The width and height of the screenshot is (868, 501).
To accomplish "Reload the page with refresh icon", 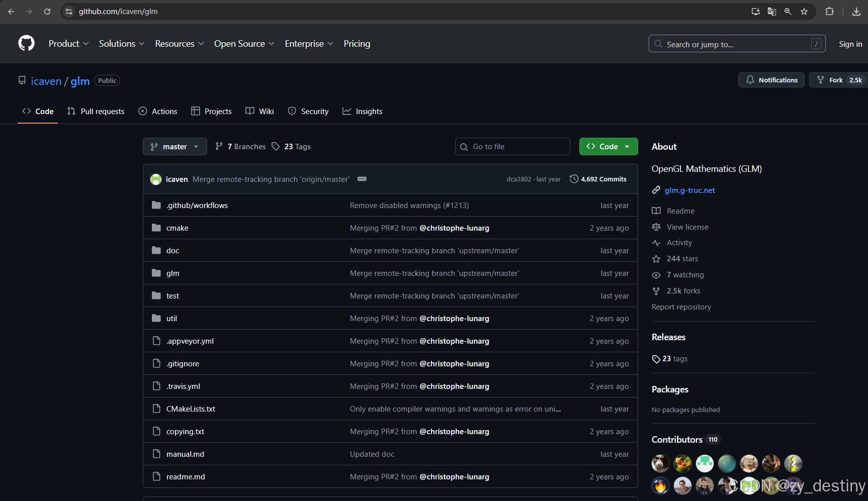I will [x=47, y=12].
